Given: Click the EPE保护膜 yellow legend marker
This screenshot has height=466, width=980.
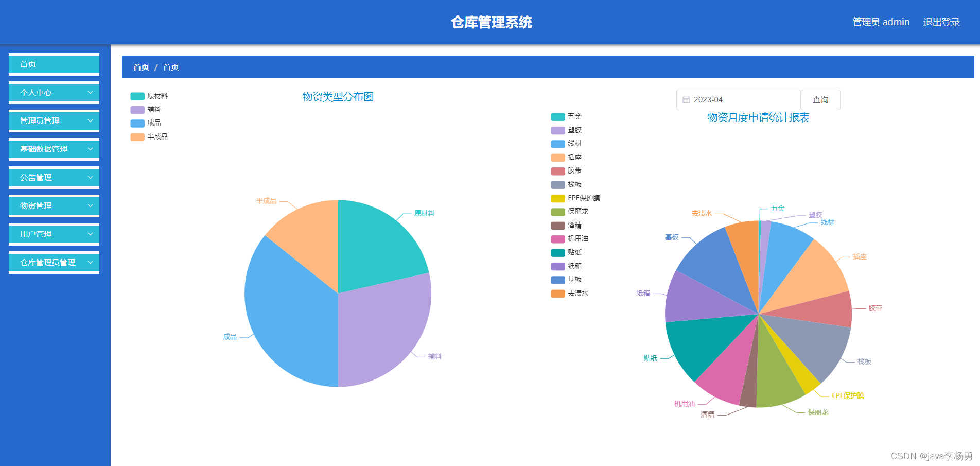Looking at the screenshot, I should (557, 198).
